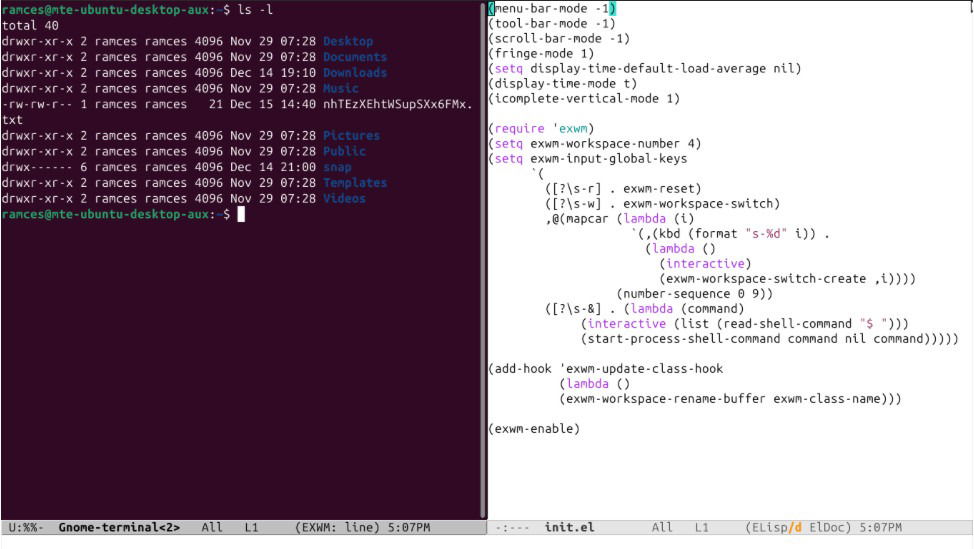Click '(EXWM: line)' mode indicator
Image resolution: width=974 pixels, height=549 pixels.
(x=337, y=527)
